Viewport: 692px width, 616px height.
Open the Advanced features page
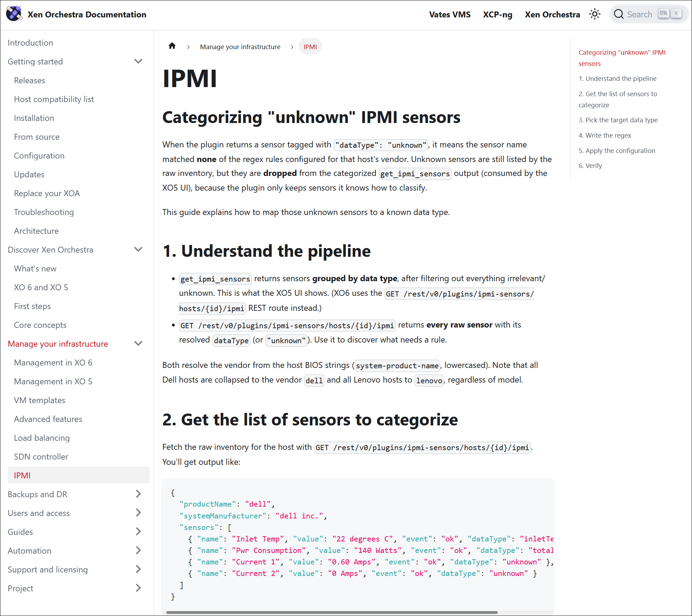[x=48, y=419]
